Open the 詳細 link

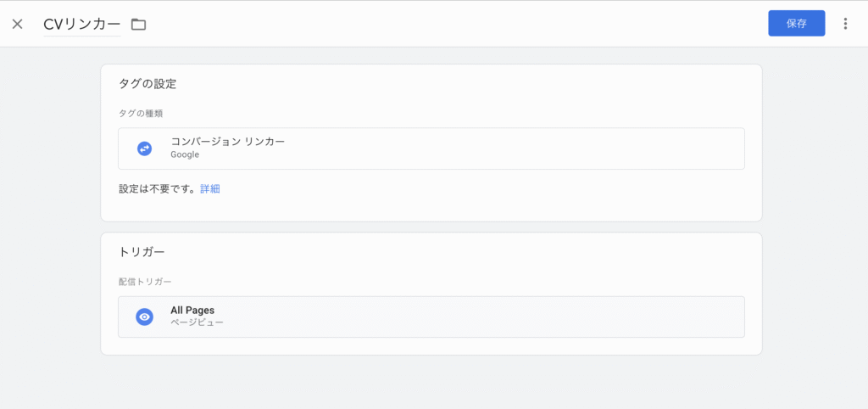pyautogui.click(x=210, y=188)
